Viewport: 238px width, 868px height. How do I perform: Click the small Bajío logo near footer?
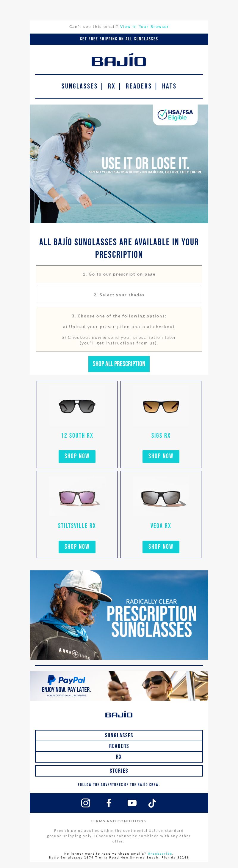coord(119,714)
